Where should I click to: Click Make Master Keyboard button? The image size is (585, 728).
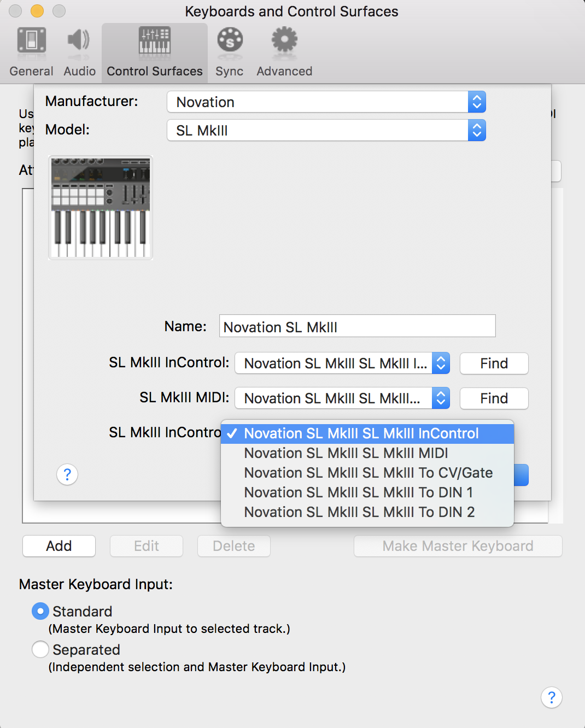tap(458, 546)
